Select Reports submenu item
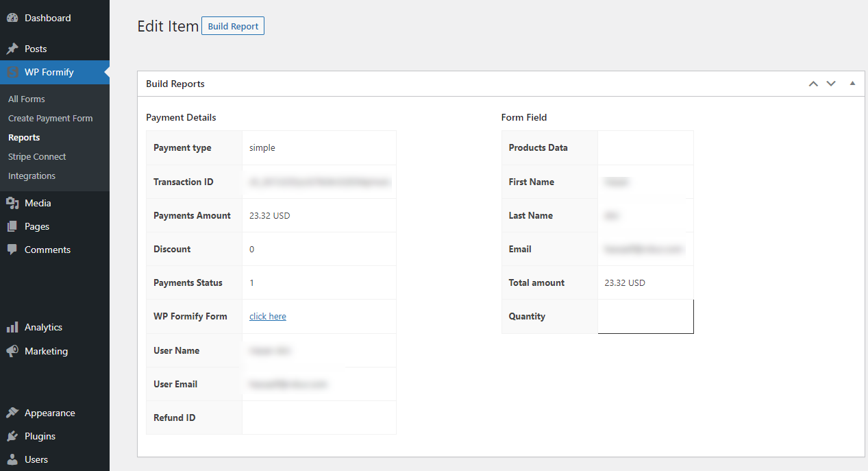 click(24, 137)
